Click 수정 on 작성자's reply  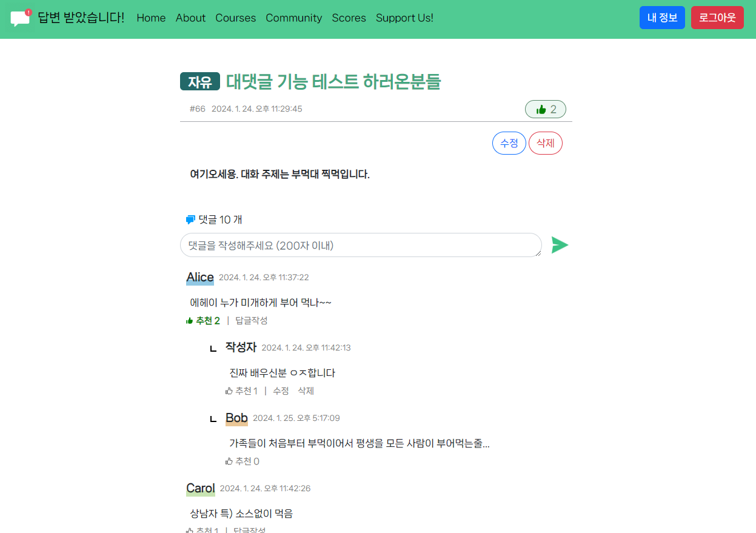[x=281, y=391]
